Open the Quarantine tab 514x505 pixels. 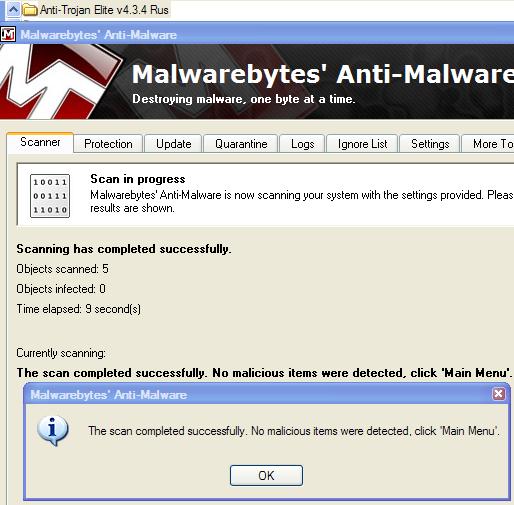(x=241, y=144)
